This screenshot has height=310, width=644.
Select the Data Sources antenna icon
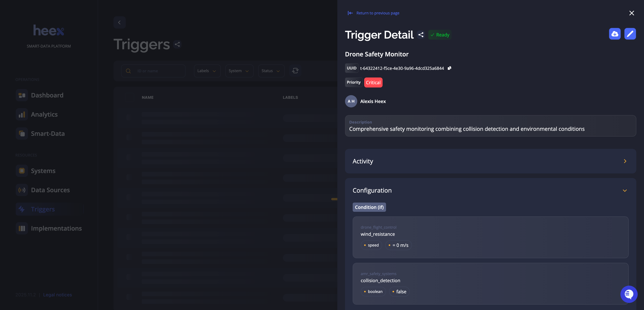point(22,190)
